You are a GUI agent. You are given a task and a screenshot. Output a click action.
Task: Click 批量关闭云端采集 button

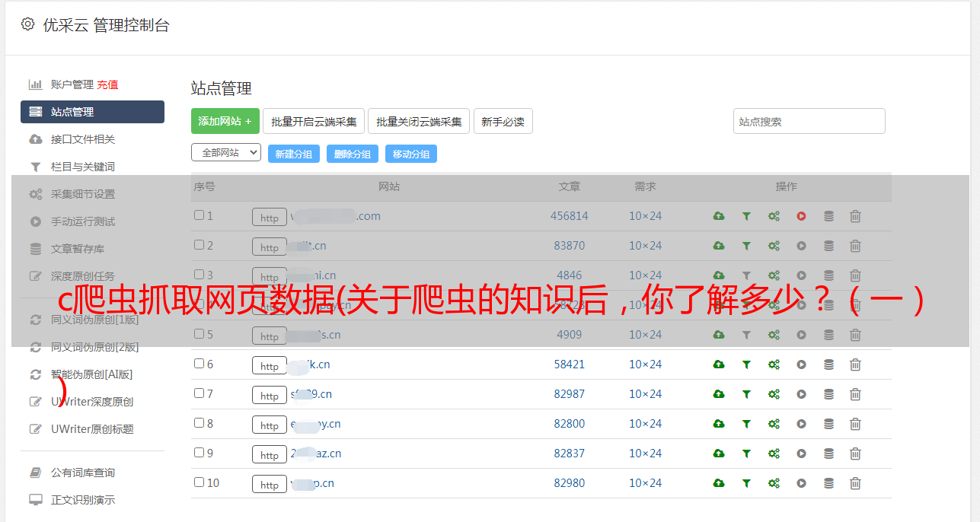(419, 121)
